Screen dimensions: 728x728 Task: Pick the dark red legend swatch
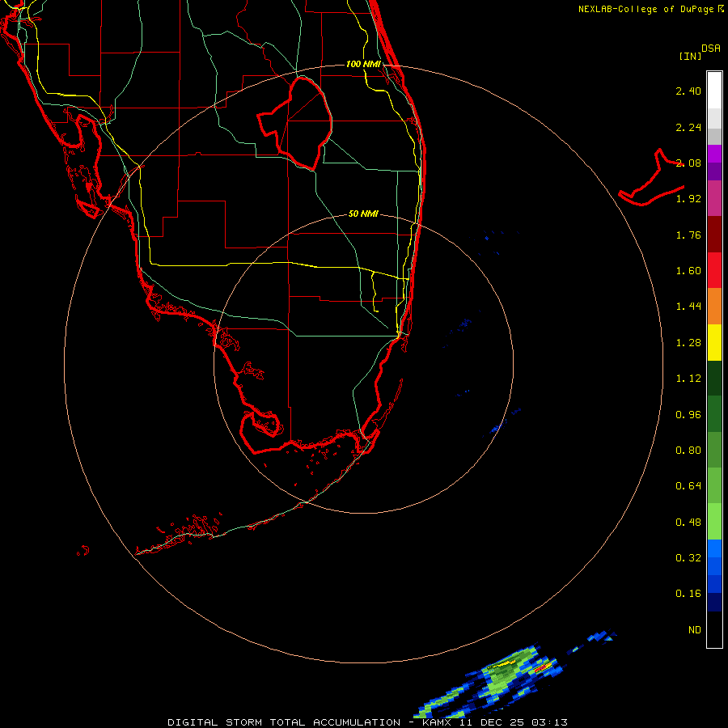[x=714, y=235]
